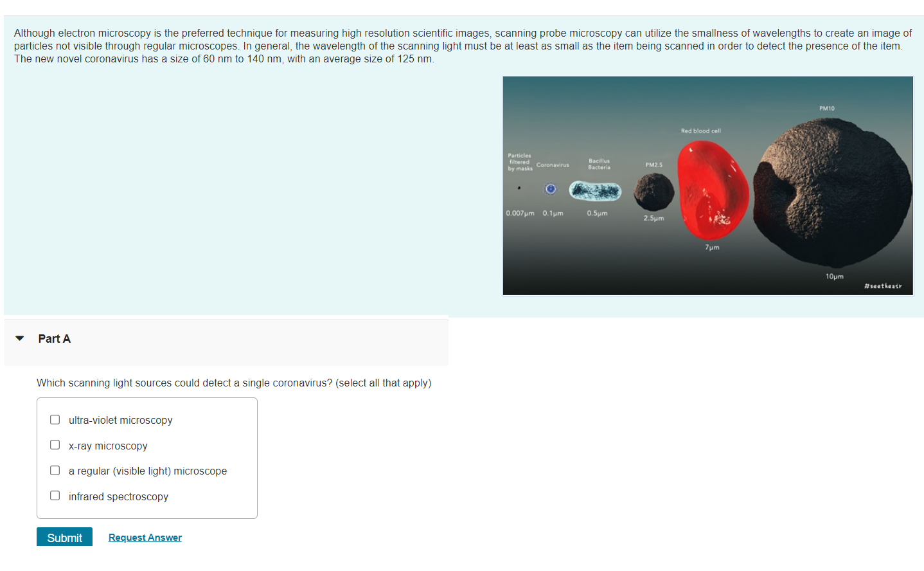Click the 'Bacillus Bacteria' label in the image

coord(600,164)
